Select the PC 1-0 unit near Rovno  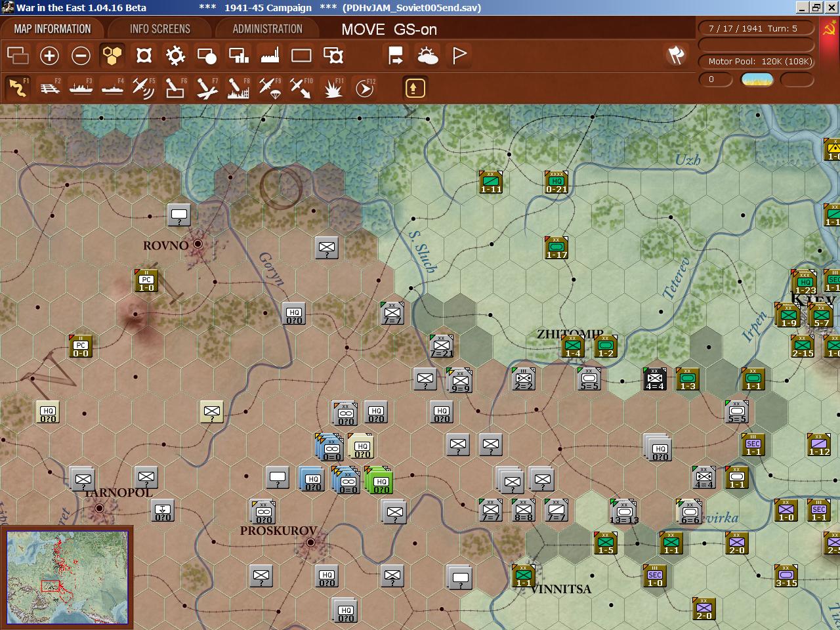point(146,280)
